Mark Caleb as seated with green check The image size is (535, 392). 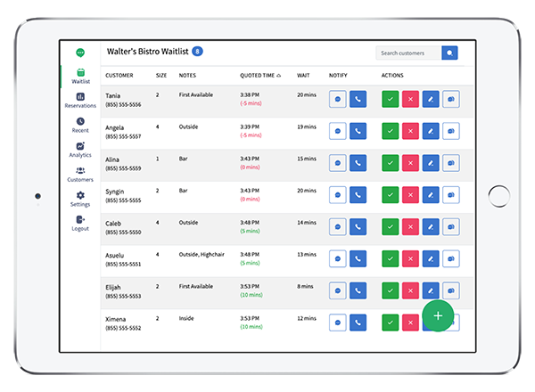(x=391, y=227)
